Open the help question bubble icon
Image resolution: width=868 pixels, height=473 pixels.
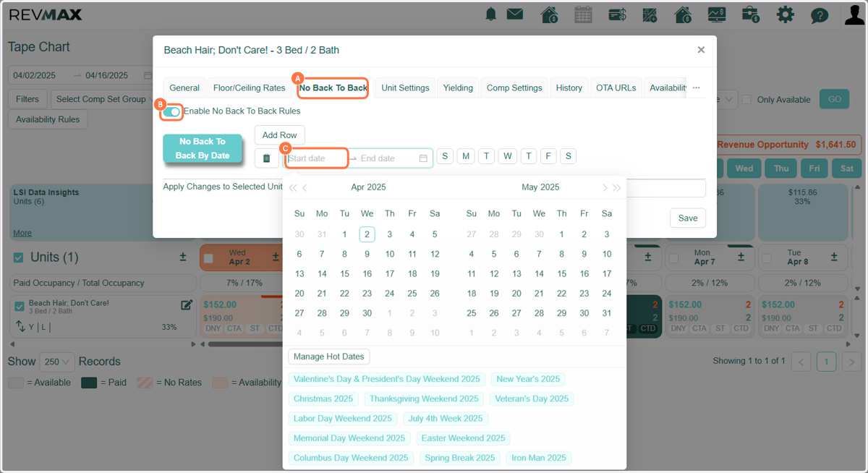[819, 15]
